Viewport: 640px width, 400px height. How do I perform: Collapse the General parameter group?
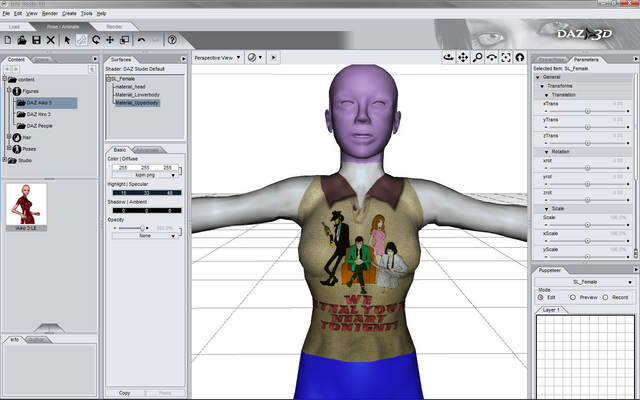pyautogui.click(x=538, y=77)
